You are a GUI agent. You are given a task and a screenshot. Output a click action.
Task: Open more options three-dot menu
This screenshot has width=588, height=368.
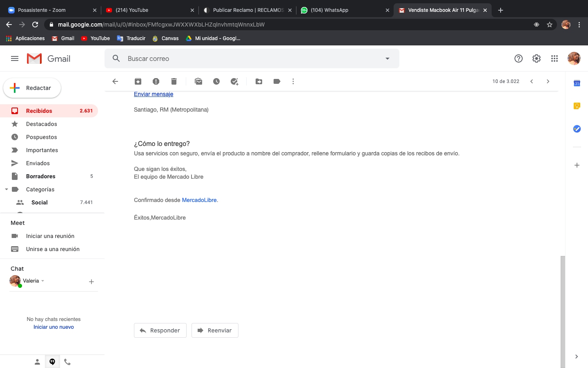[x=293, y=81]
